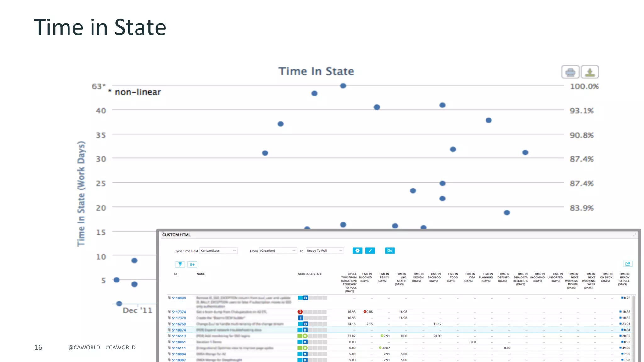Image resolution: width=644 pixels, height=362 pixels.
Task: Sort by Time In Blocked column header
Action: (x=365, y=277)
